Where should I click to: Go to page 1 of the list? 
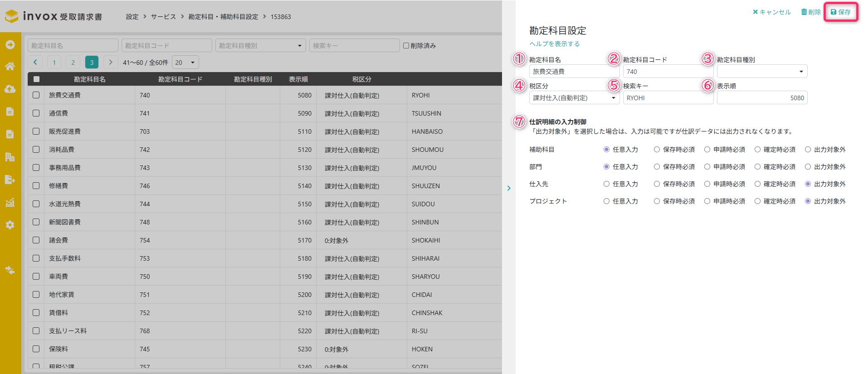[x=54, y=63]
